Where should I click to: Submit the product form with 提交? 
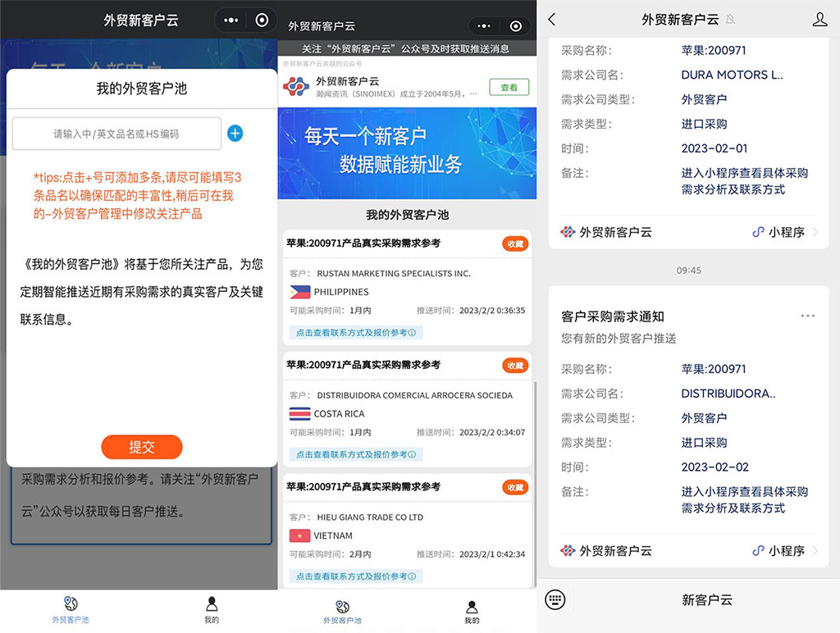[141, 447]
